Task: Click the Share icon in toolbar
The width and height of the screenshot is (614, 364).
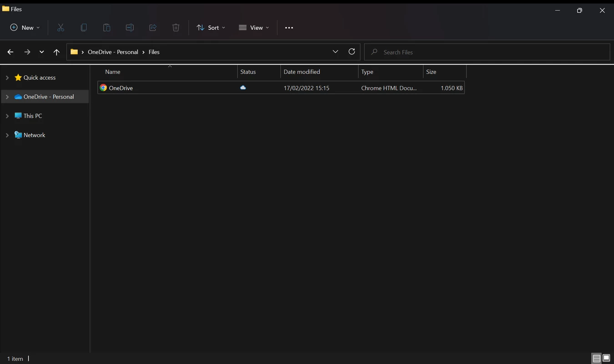Action: 153,28
